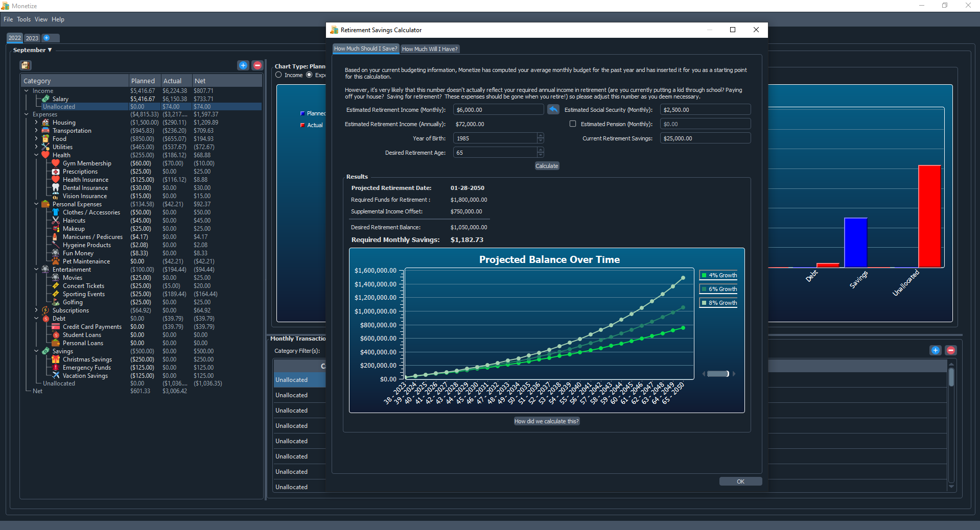
Task: Increase the Year of Birth stepper
Action: coord(541,136)
